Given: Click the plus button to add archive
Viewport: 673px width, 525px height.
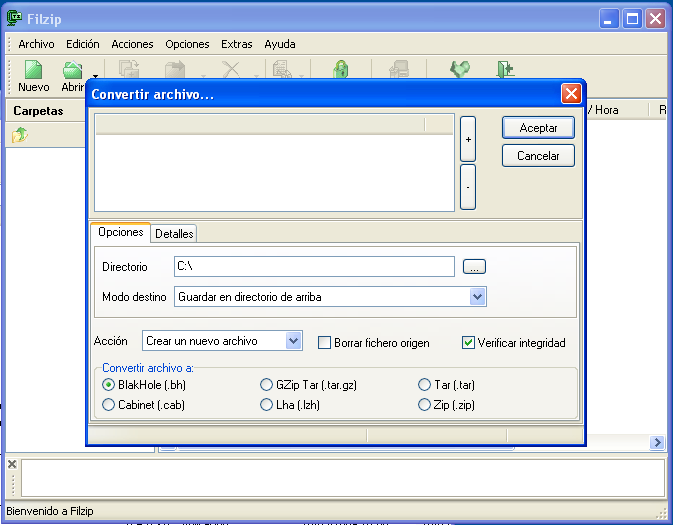Looking at the screenshot, I should [x=468, y=139].
